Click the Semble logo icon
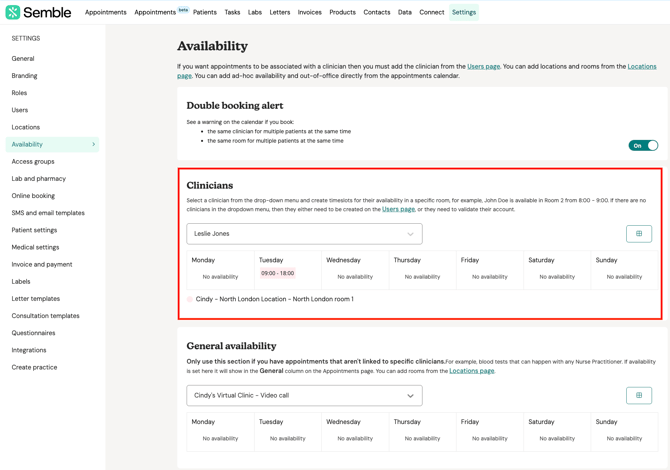This screenshot has width=670, height=470. pyautogui.click(x=13, y=12)
